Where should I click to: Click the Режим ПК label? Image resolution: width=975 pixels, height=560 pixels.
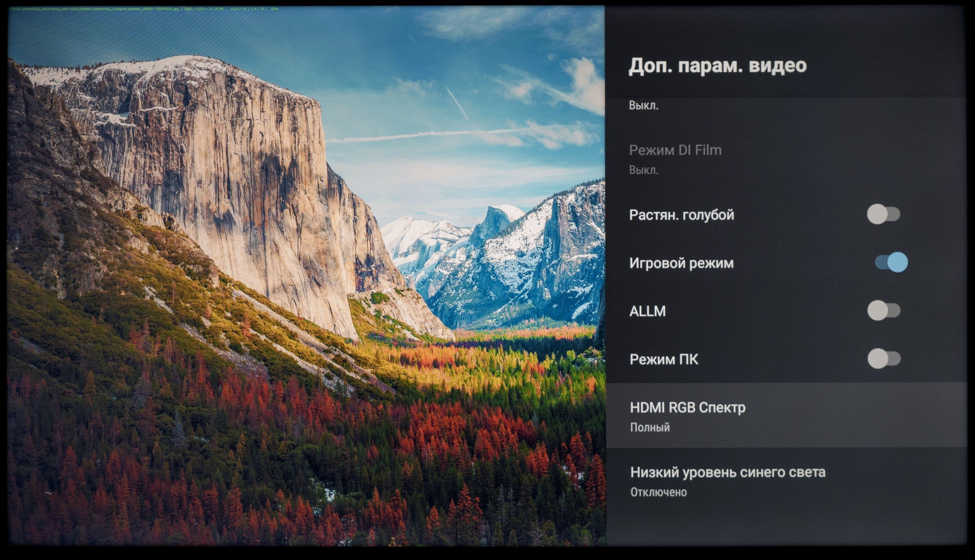(664, 359)
